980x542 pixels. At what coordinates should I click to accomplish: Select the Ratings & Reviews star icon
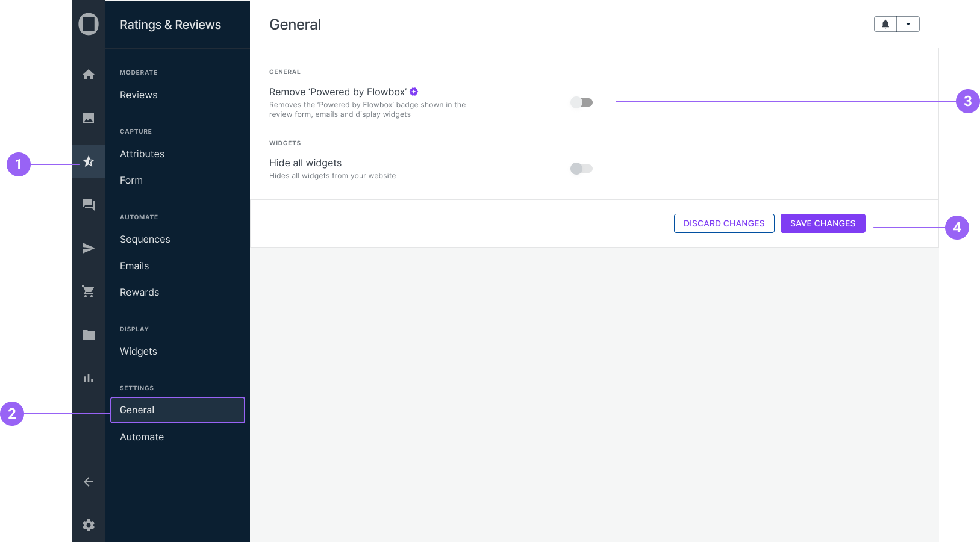(89, 161)
